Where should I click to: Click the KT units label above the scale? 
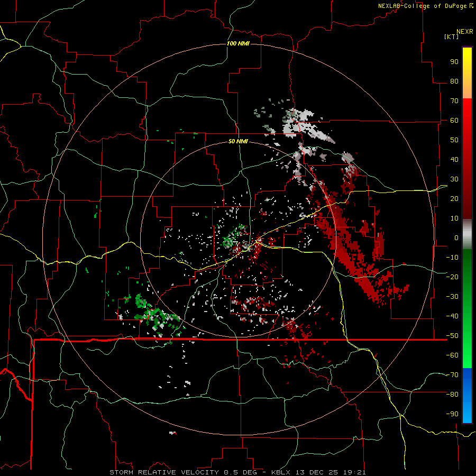coord(452,36)
